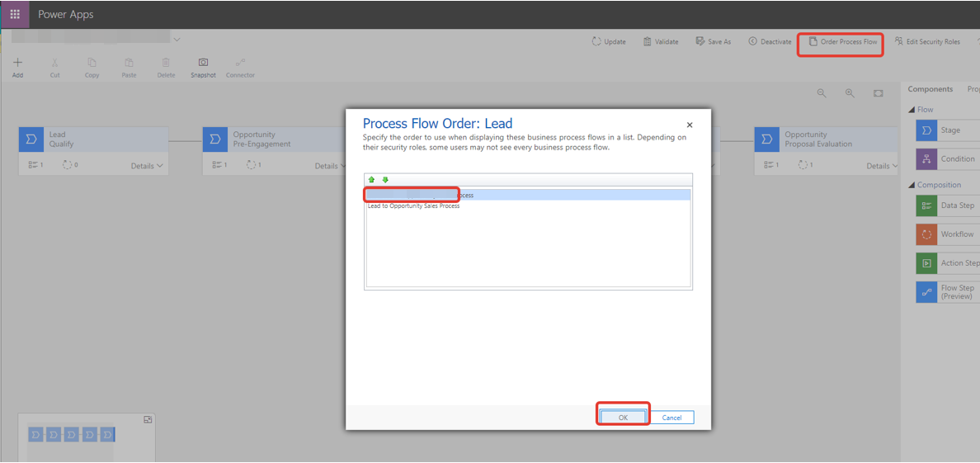Click the Power Apps title
The height and width of the screenshot is (463, 980).
pos(66,14)
